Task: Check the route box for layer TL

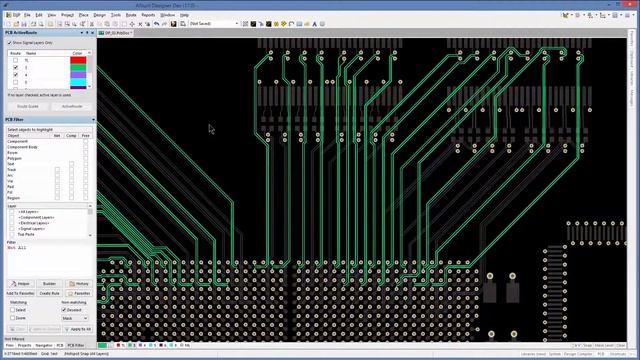Action: click(x=16, y=60)
